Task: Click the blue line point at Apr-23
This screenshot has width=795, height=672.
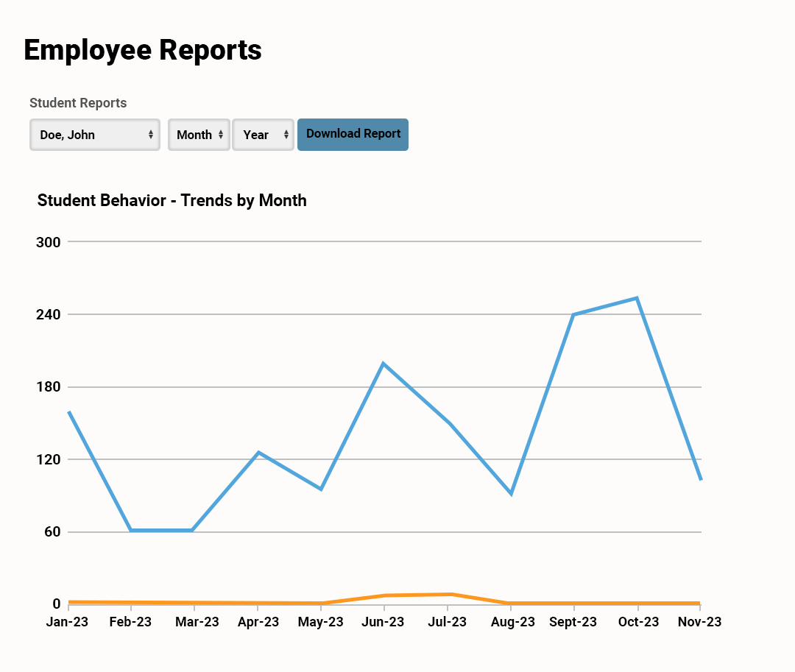Action: pos(258,453)
